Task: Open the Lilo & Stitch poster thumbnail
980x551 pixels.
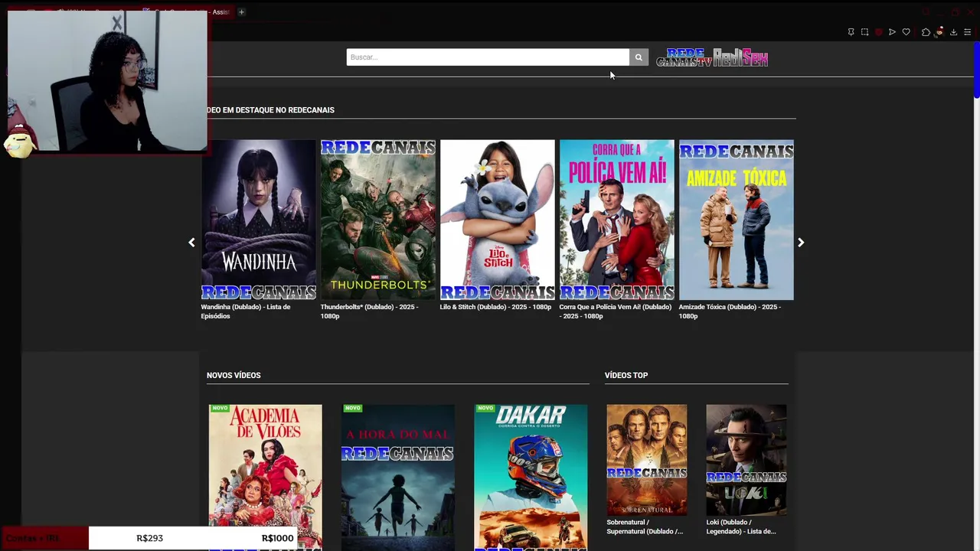Action: click(x=498, y=220)
